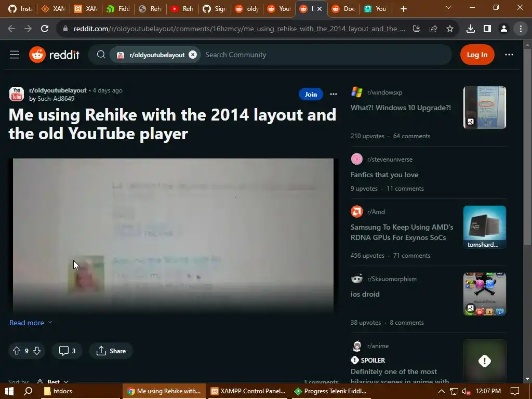Go back in Chrome browser history

tap(11, 29)
